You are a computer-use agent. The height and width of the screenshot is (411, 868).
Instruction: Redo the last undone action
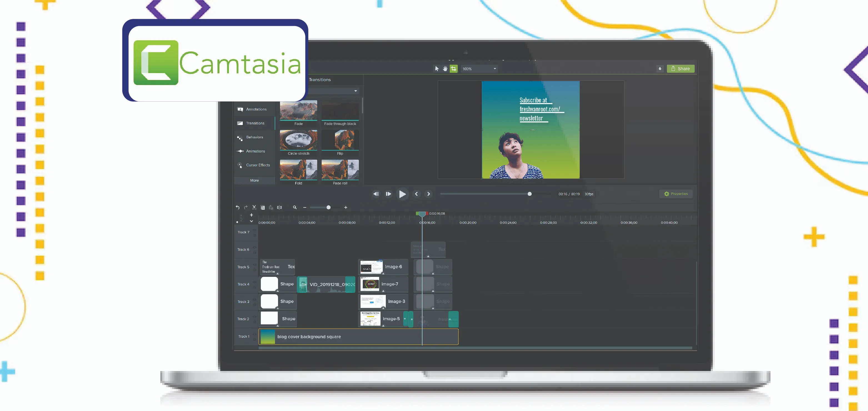coord(246,207)
